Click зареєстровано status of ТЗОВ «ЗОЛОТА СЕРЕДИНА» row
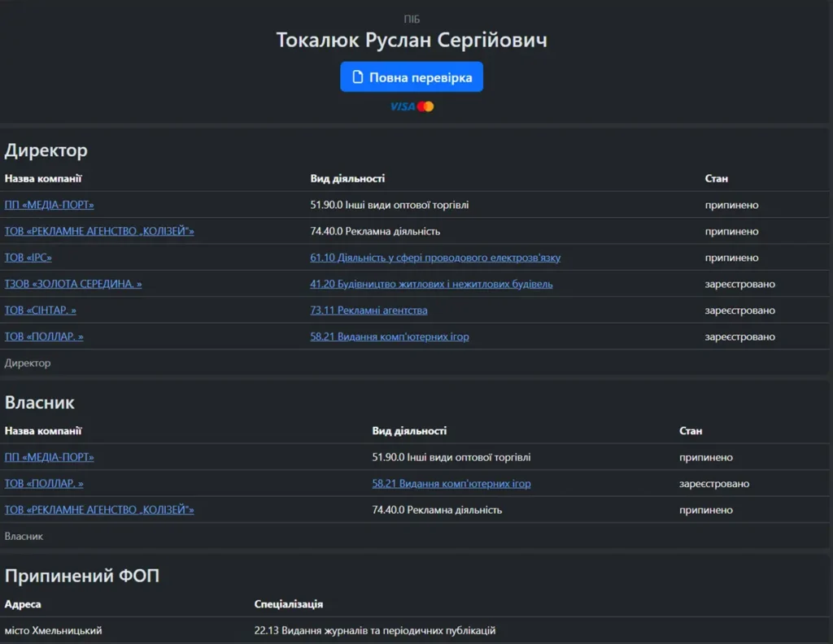The height and width of the screenshot is (644, 833). pos(740,284)
